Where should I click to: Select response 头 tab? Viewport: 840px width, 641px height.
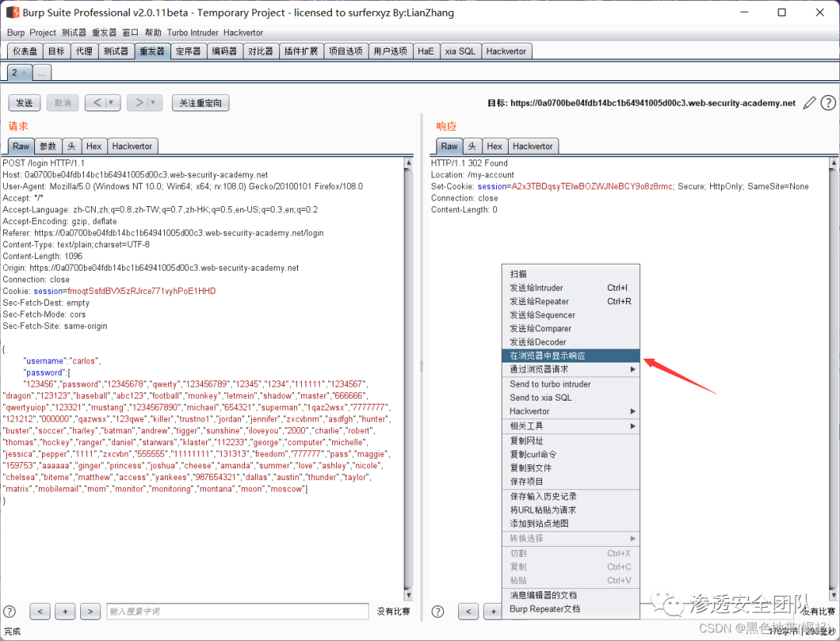[472, 146]
